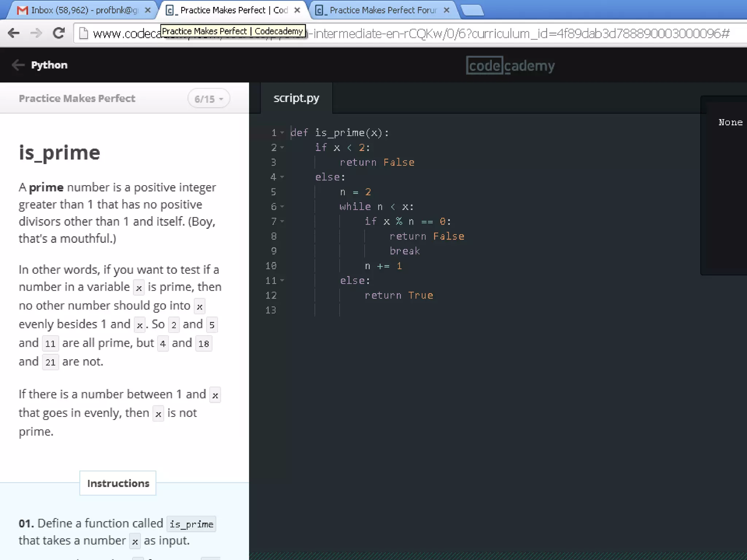Viewport: 747px width, 560px height.
Task: Click the Instructions heading button
Action: pos(118,483)
